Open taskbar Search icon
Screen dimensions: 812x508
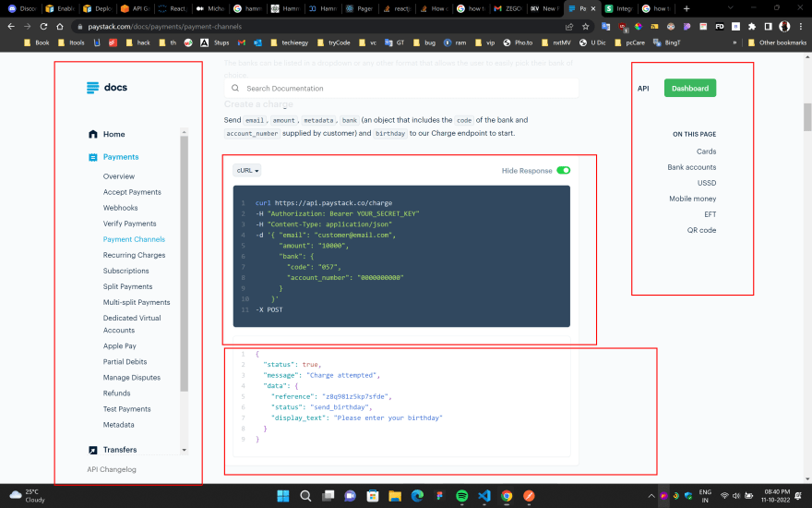[x=305, y=496]
